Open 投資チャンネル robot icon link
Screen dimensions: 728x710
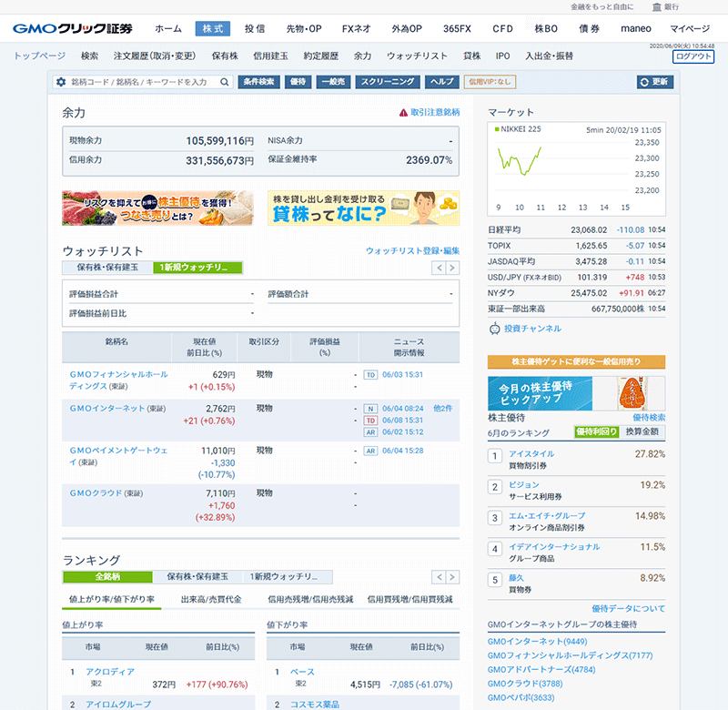coord(495,329)
